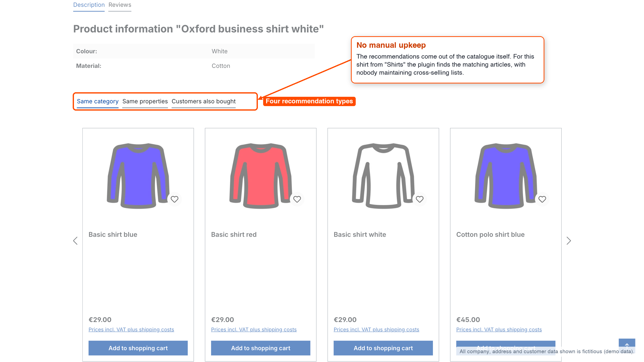Image resolution: width=644 pixels, height=362 pixels.
Task: Open Basic shirt blue product image
Action: click(138, 176)
